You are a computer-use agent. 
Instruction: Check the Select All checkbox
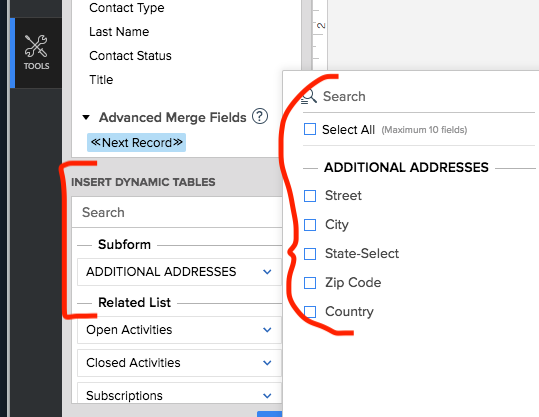tap(310, 130)
